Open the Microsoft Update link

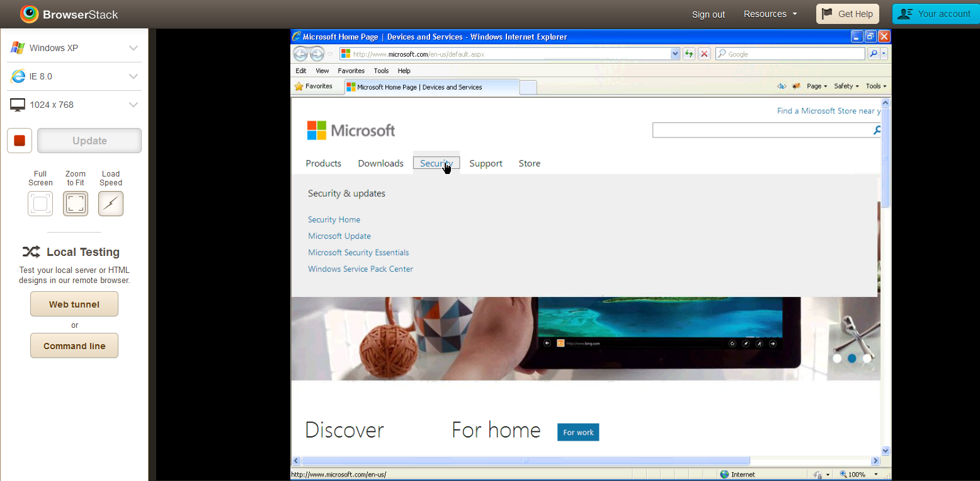click(x=339, y=236)
